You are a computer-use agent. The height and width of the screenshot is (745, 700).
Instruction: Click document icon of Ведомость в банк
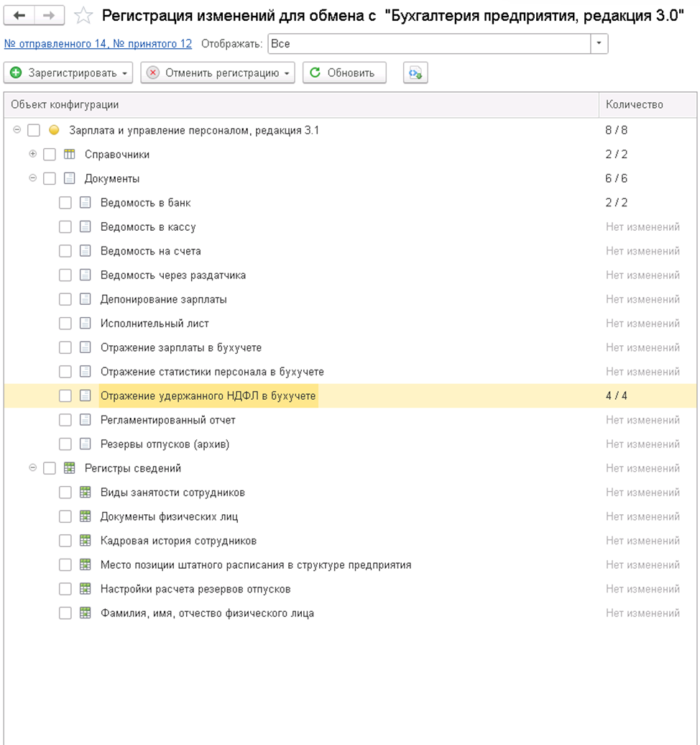85,202
